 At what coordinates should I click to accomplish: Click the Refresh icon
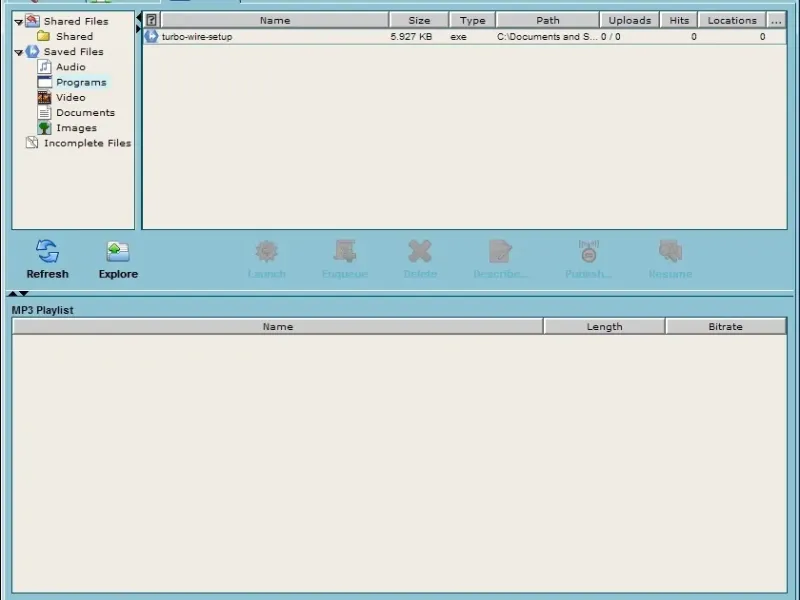click(x=47, y=251)
